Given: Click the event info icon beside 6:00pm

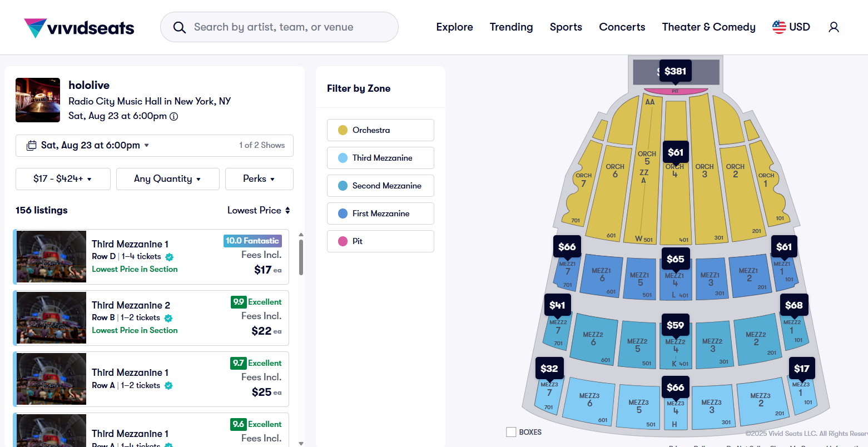Looking at the screenshot, I should pos(173,116).
